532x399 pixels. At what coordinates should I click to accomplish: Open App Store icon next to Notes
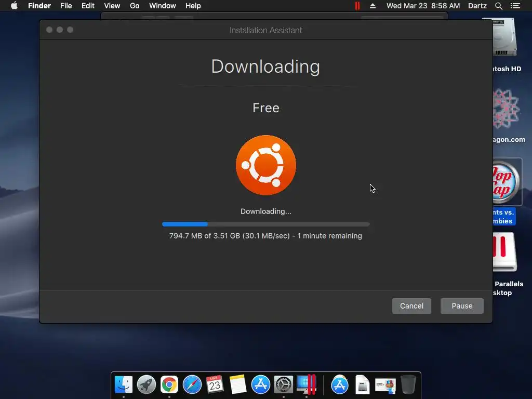tap(261, 384)
